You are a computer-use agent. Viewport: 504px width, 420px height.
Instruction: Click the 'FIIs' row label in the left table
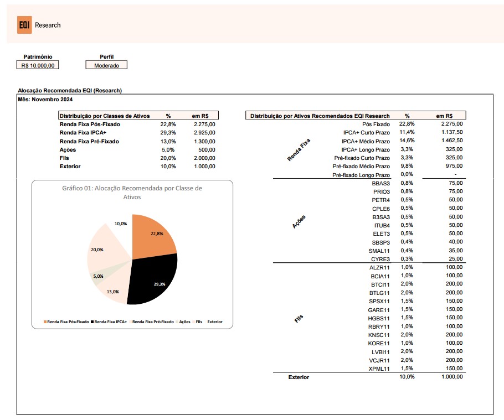point(64,158)
